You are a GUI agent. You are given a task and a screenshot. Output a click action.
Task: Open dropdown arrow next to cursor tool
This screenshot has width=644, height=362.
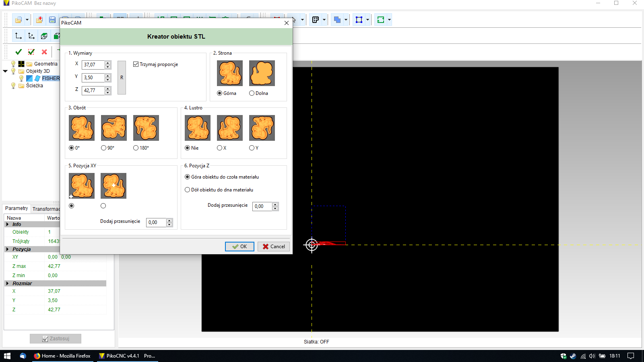click(302, 20)
